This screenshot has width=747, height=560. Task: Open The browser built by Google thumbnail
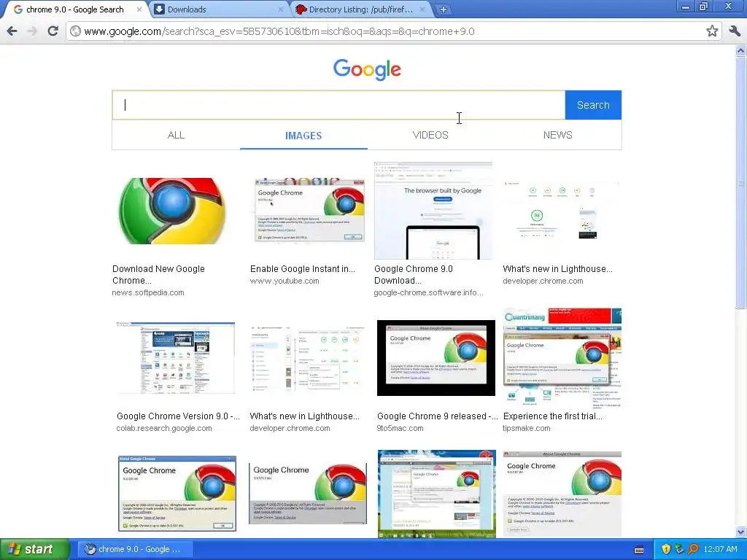(x=433, y=211)
